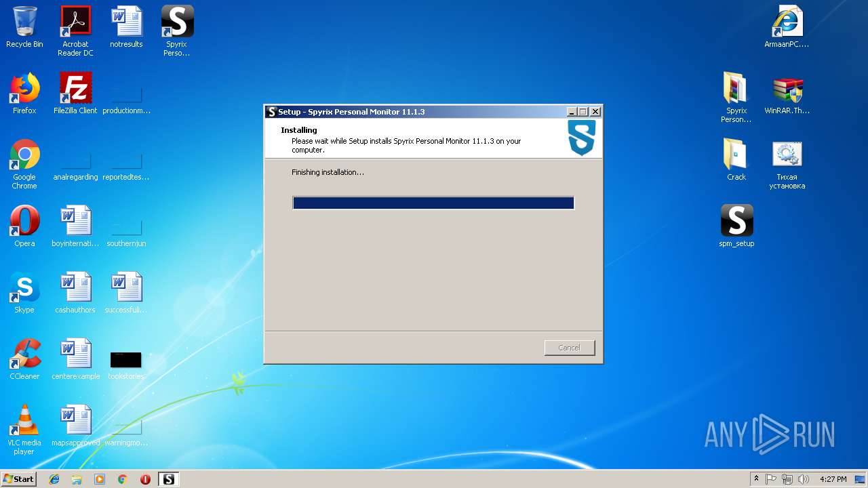Image resolution: width=868 pixels, height=488 pixels.
Task: Select the Crack folder icon
Action: coord(736,160)
